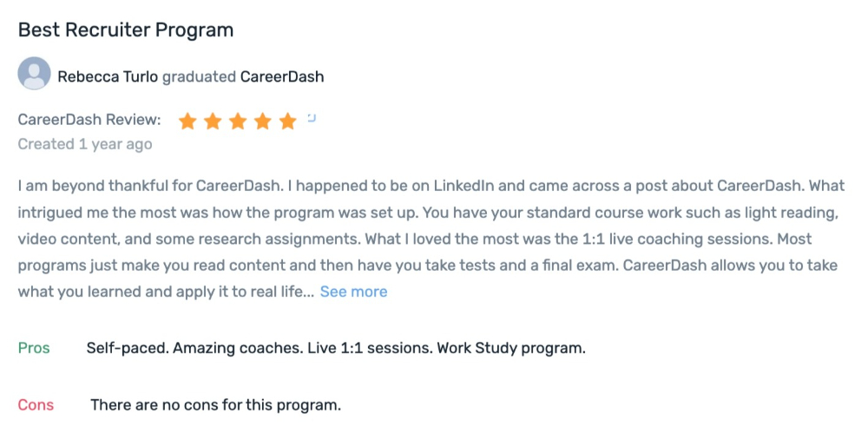Open the CareerDash link beside graduated
Image resolution: width=868 pixels, height=433 pixels.
tap(282, 76)
